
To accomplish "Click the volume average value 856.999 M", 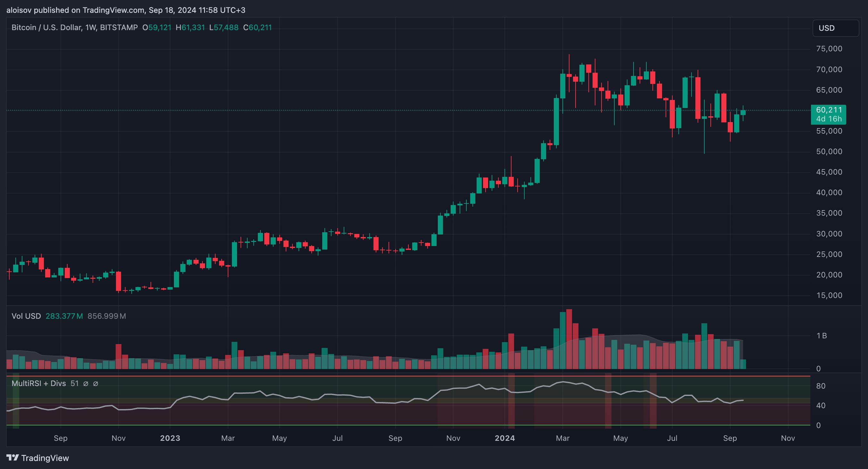I will coord(106,316).
